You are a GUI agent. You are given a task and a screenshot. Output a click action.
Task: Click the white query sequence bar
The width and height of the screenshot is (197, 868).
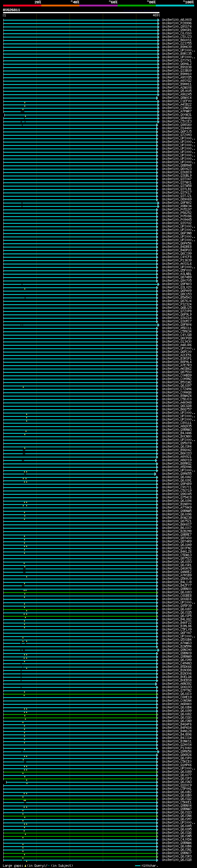[x=81, y=13]
